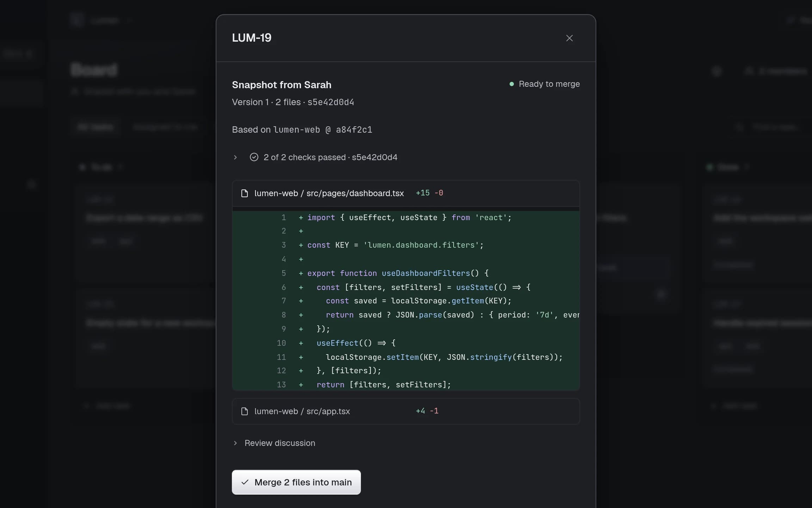
Task: Close the LUM-19 dialog
Action: point(569,38)
